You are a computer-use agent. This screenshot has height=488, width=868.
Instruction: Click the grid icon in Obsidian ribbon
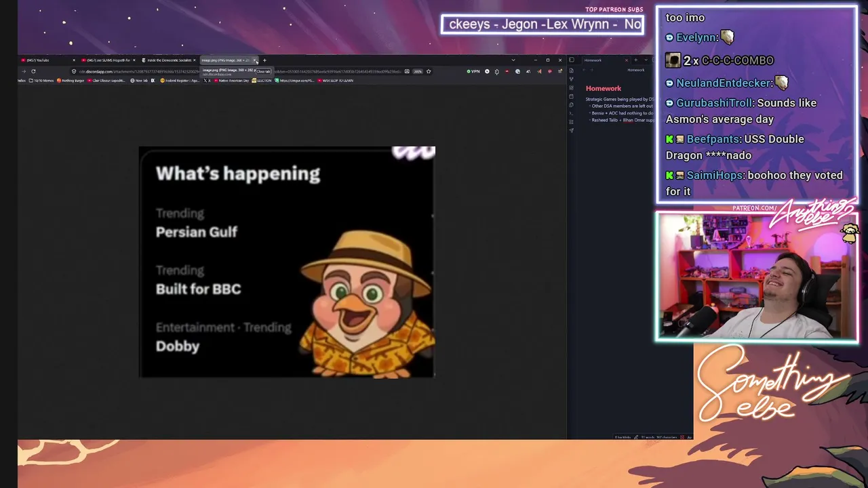tap(571, 122)
